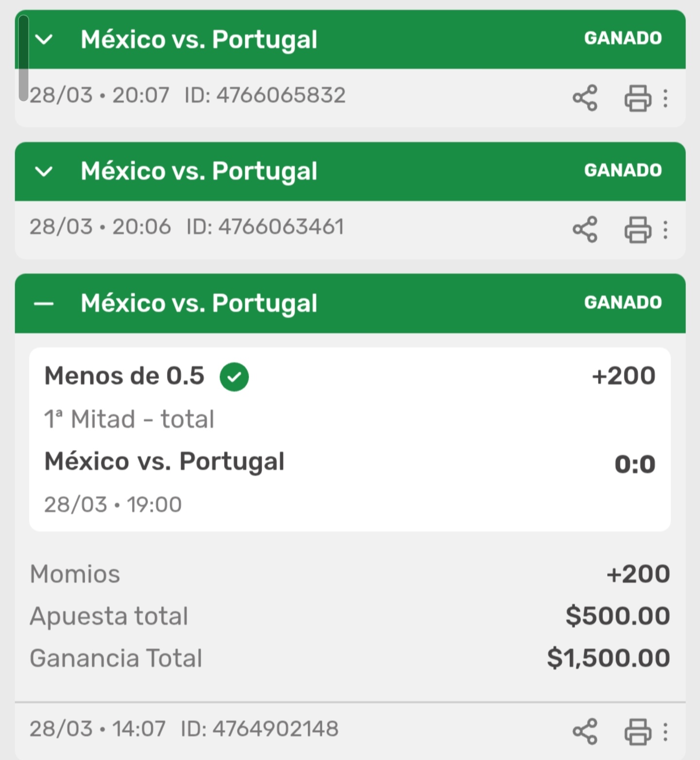This screenshot has height=760, width=700.
Task: Click GANADO status on second bet
Action: [623, 171]
